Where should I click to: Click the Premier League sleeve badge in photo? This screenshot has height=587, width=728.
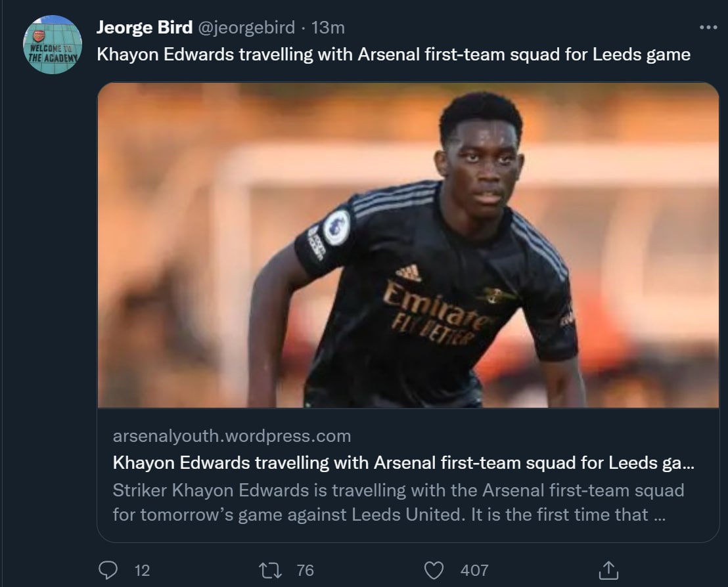(x=336, y=227)
